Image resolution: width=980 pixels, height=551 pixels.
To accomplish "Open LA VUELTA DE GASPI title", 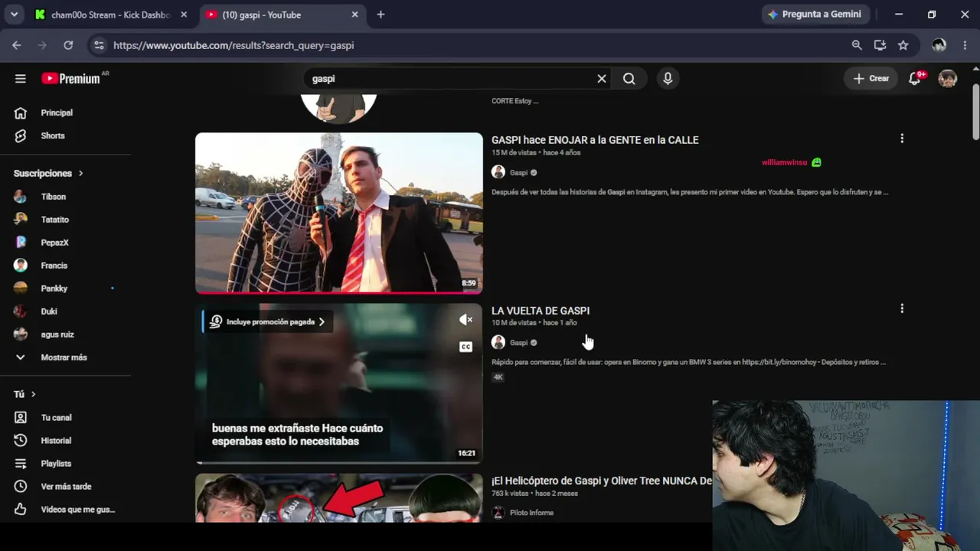I will (541, 311).
